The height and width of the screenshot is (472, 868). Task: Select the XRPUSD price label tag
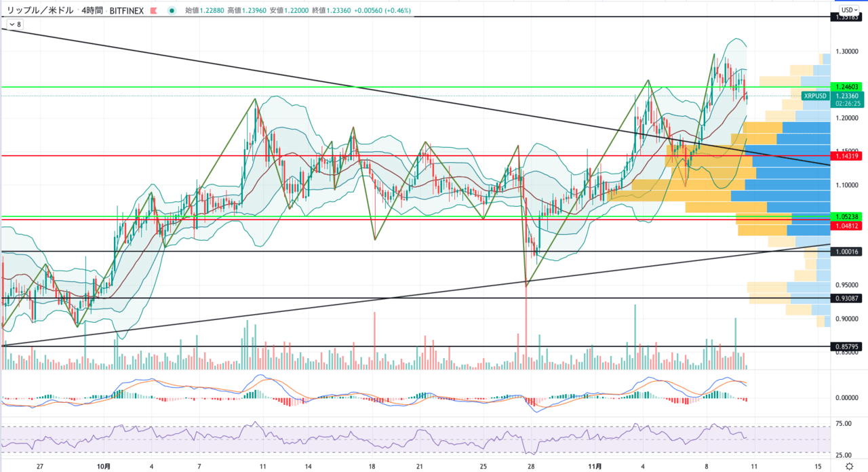click(816, 96)
